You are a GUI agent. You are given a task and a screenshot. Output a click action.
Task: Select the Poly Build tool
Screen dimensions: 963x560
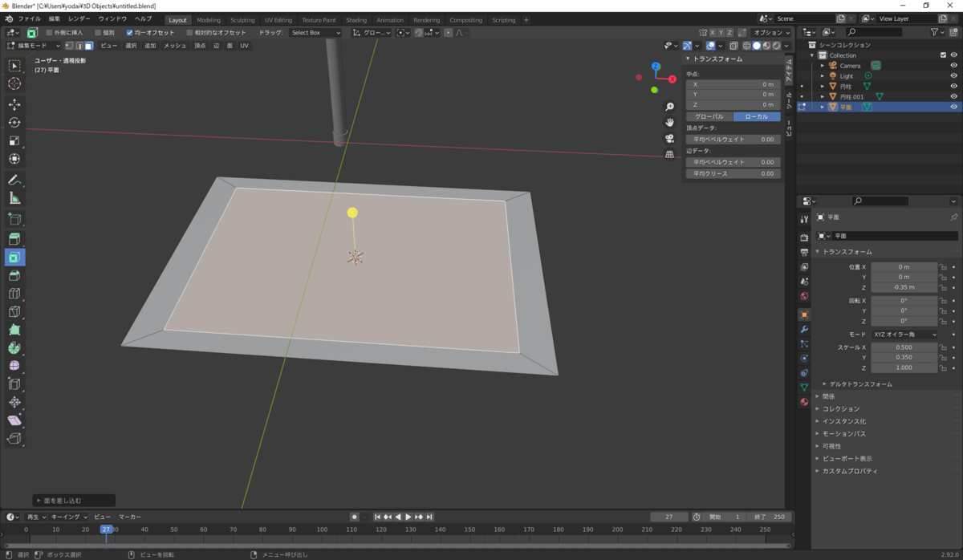tap(14, 330)
